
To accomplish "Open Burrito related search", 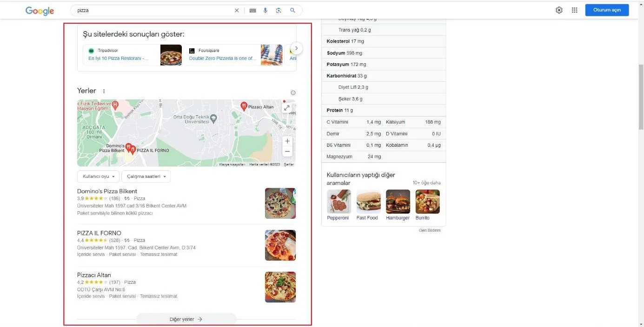I will coord(427,205).
